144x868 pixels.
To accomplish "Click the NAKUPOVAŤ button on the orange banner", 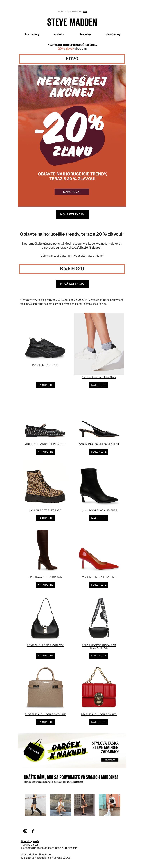I will (x=72, y=192).
